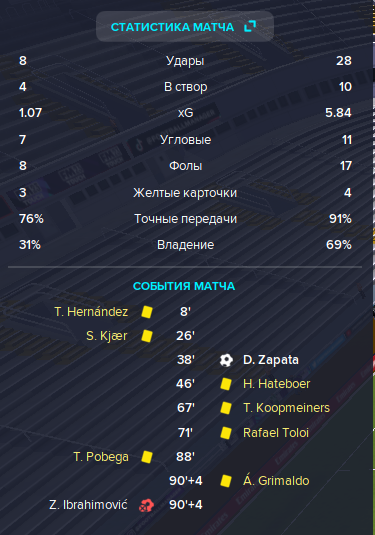Image resolution: width=375 pixels, height=535 pixels.
Task: Click the yellow card icon beside H. Hateboer
Action: coord(226,384)
